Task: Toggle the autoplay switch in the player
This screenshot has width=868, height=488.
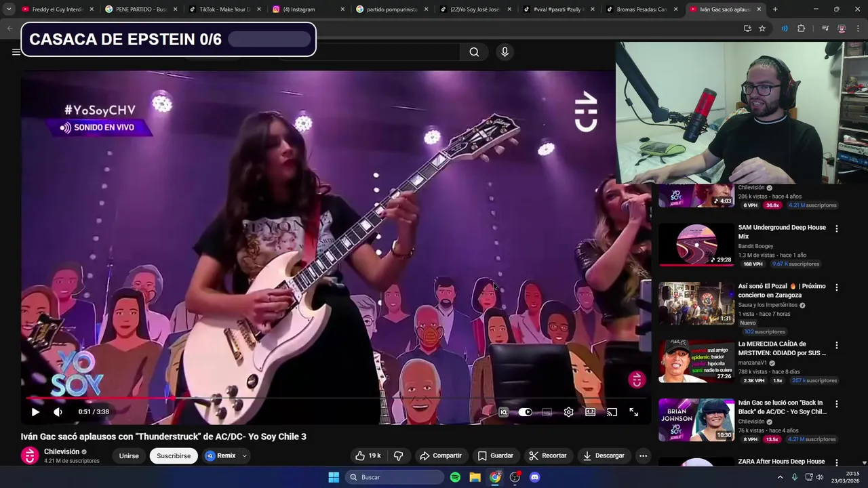Action: pos(525,412)
